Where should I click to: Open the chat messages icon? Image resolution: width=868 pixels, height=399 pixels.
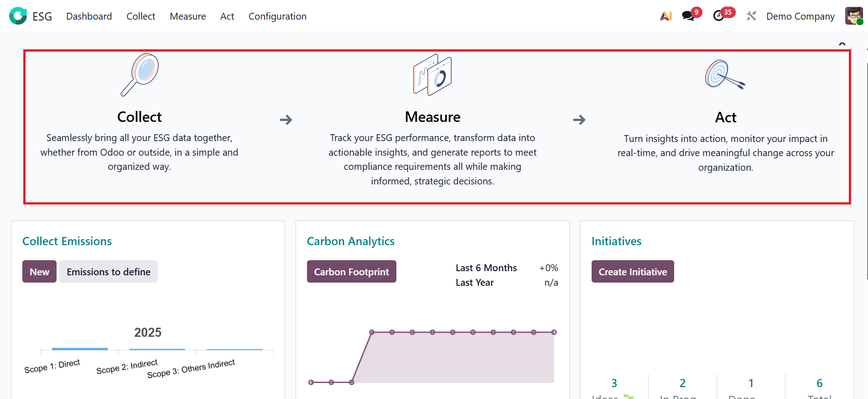[x=688, y=16]
